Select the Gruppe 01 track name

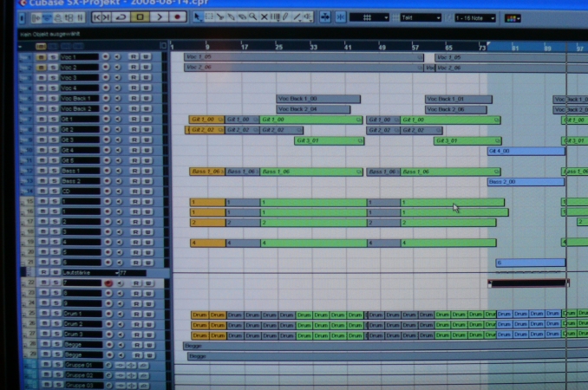pyautogui.click(x=78, y=365)
